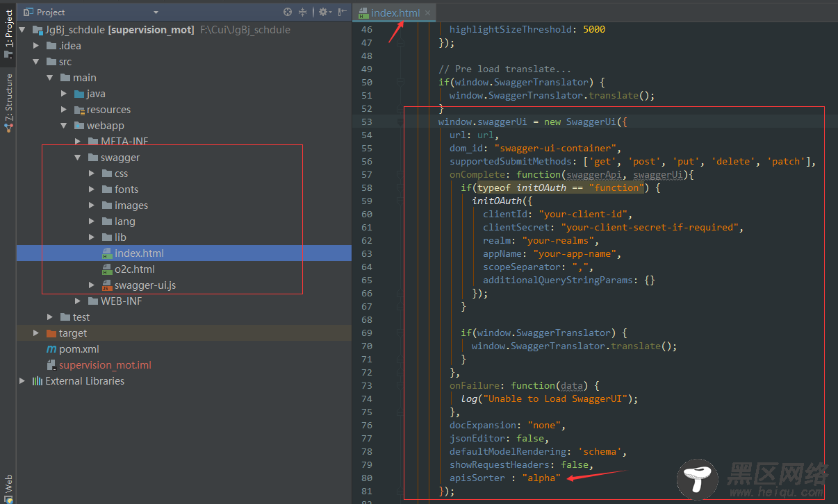Click the test folder icon

[65, 317]
